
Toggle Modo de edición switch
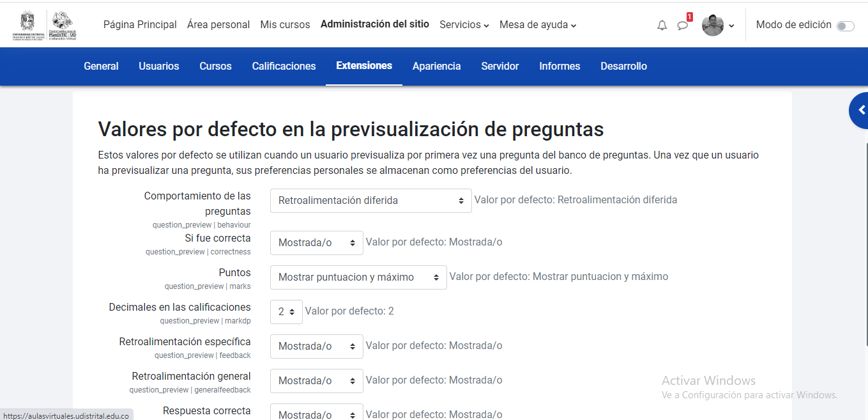coord(846,25)
